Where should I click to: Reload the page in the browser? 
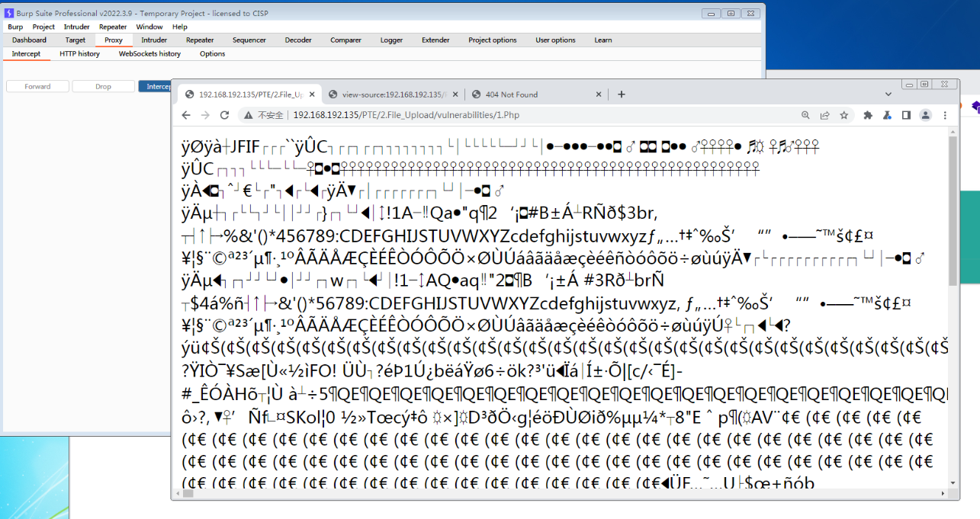click(224, 115)
